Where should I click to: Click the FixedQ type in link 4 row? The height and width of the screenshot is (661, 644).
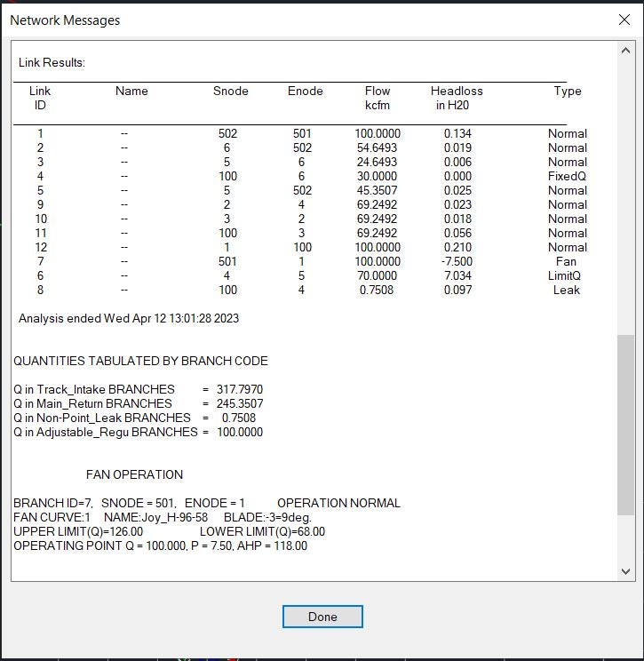pos(567,176)
